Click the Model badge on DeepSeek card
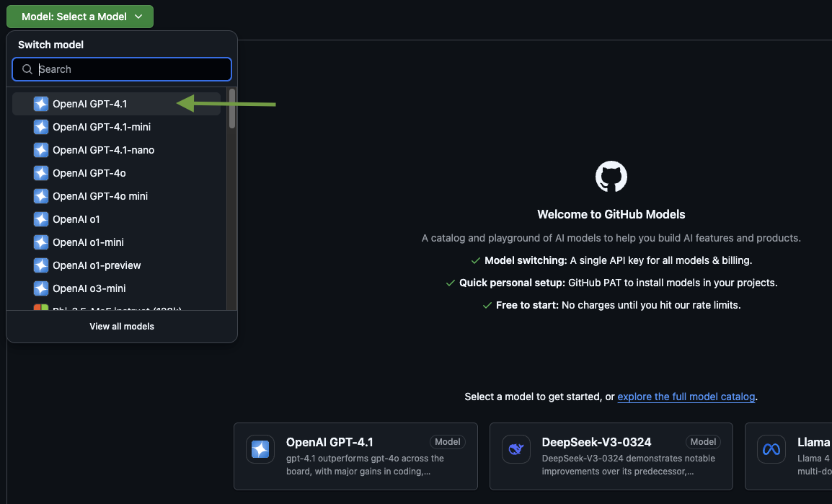Image resolution: width=832 pixels, height=504 pixels. point(703,442)
